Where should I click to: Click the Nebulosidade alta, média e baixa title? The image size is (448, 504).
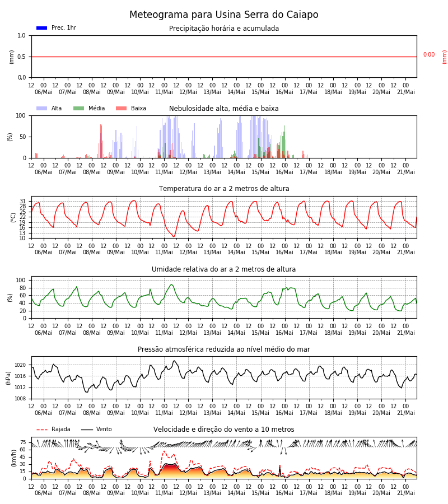click(223, 108)
